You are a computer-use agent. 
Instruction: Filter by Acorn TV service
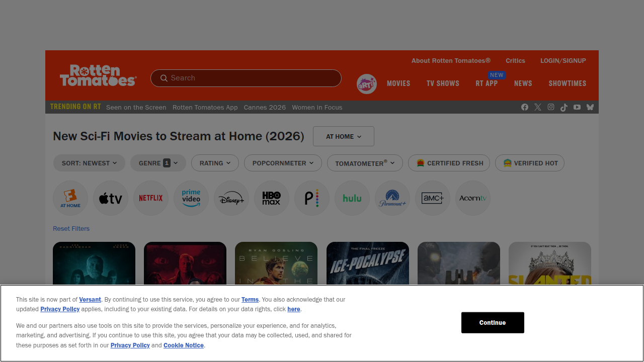tap(473, 198)
